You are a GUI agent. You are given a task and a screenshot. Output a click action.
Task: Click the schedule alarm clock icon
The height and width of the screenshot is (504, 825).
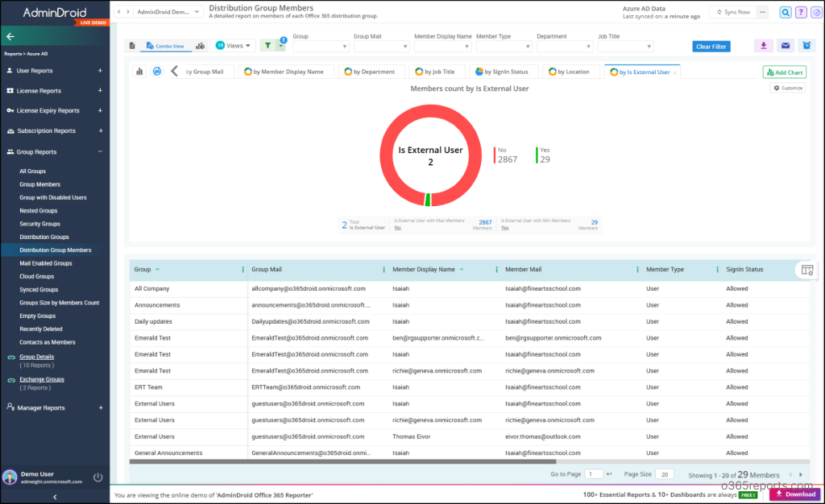pos(806,46)
